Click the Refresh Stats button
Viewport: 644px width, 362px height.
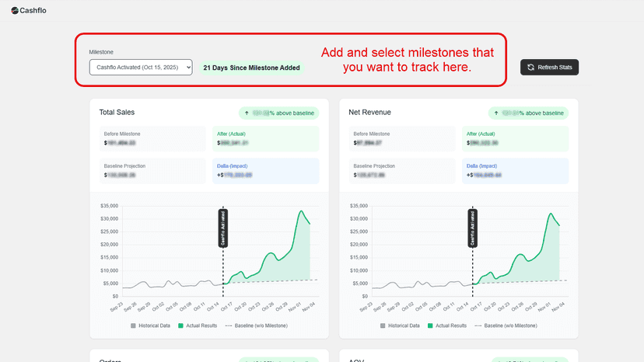(x=549, y=68)
